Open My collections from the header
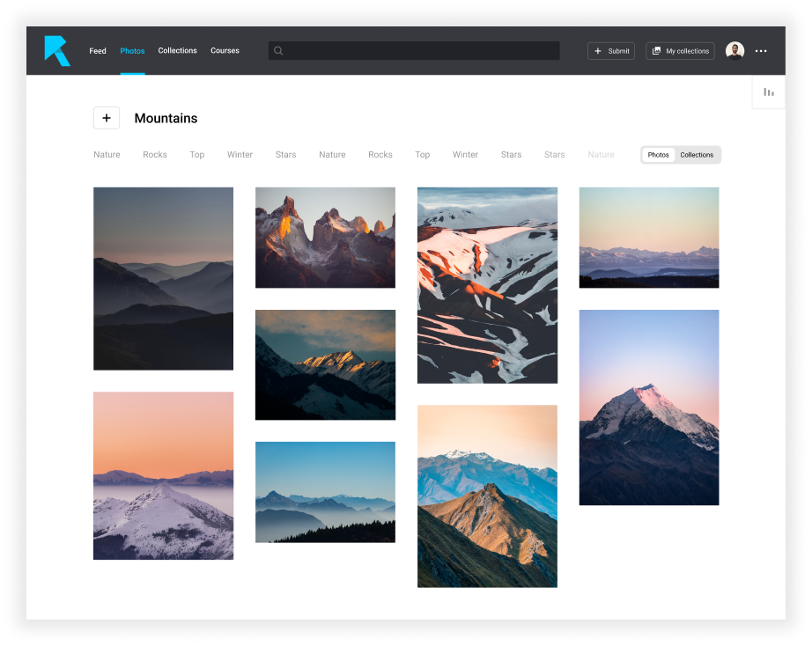The height and width of the screenshot is (646, 812). pyautogui.click(x=680, y=51)
